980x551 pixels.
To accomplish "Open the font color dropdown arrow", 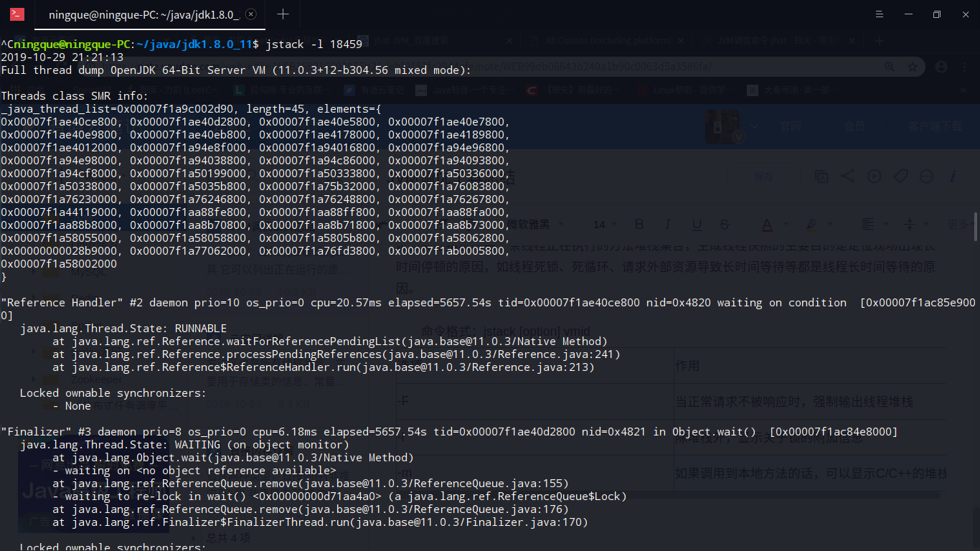I will click(x=785, y=225).
